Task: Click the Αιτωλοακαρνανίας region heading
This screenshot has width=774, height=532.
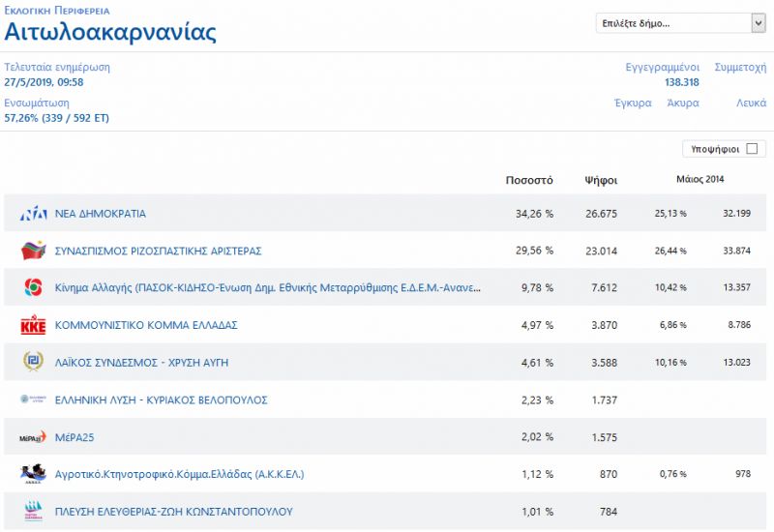Action: [x=110, y=32]
